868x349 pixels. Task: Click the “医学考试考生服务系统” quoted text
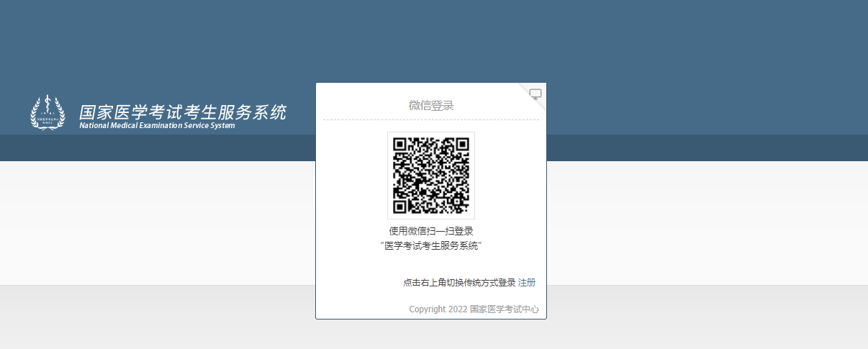431,245
